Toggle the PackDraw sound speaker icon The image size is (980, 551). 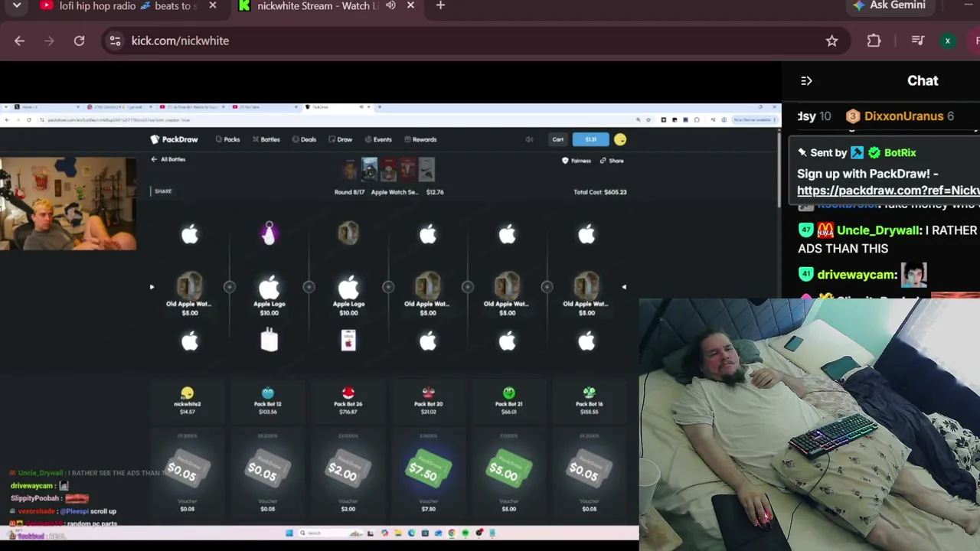(529, 139)
